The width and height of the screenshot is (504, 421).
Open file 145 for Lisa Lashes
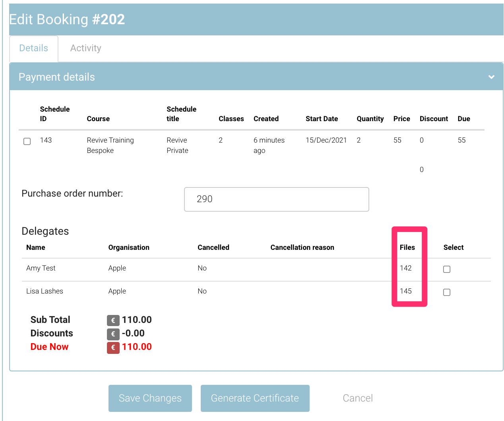[405, 291]
